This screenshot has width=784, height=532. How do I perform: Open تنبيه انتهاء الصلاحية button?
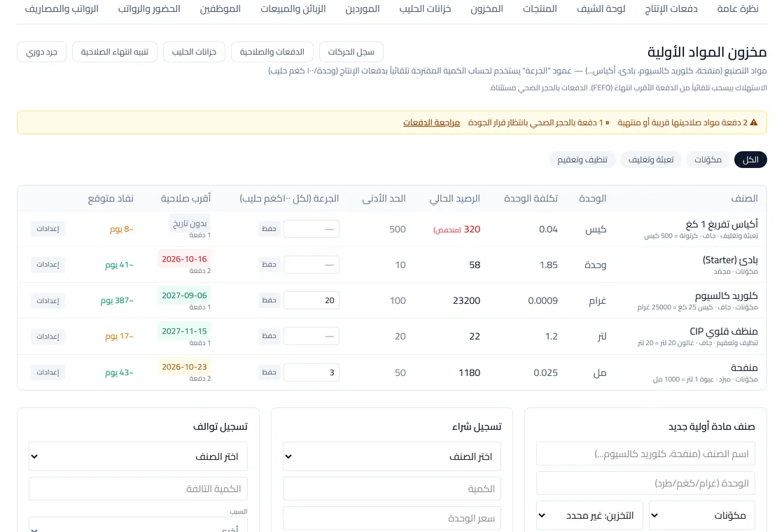(x=115, y=52)
